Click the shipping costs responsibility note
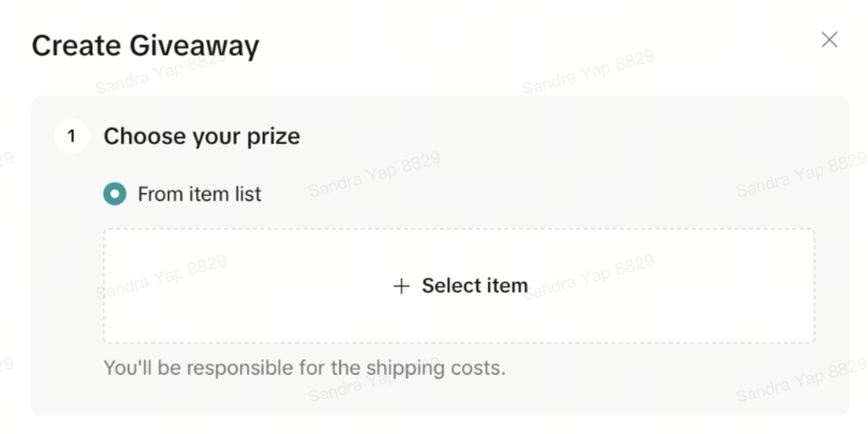This screenshot has height=434, width=868. click(x=304, y=367)
